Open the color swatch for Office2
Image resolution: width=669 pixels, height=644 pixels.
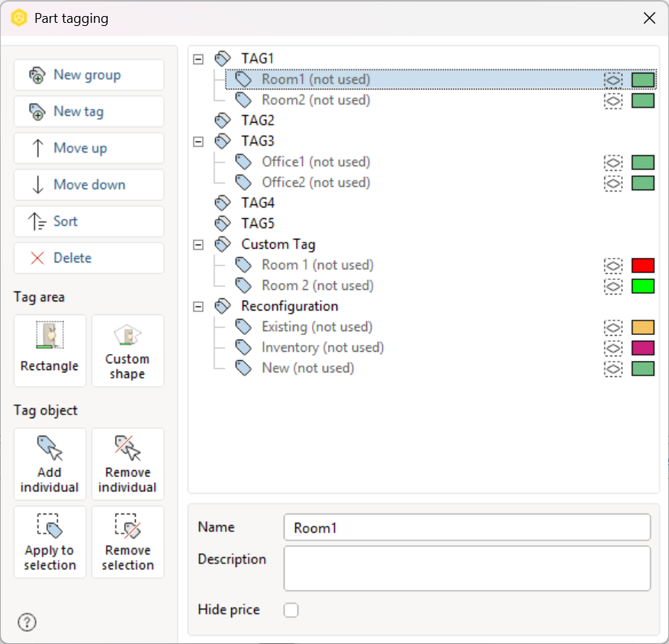643,183
